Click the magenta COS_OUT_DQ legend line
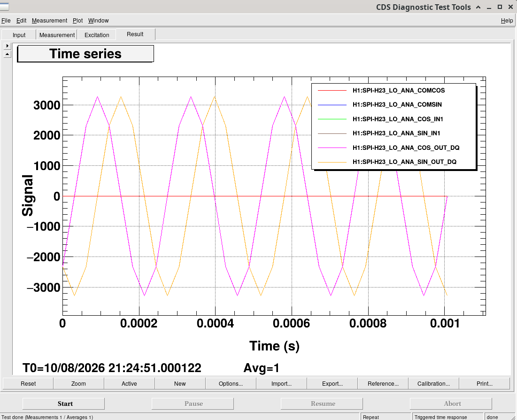 click(332, 148)
